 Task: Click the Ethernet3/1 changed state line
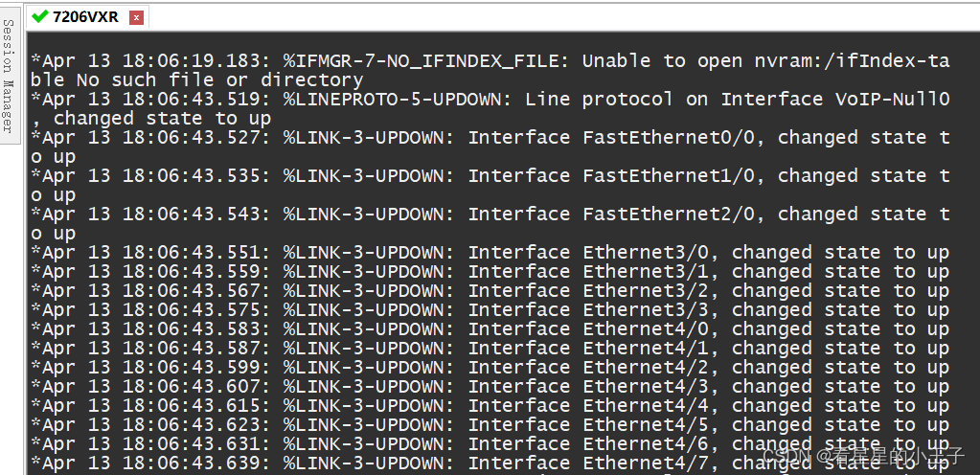coord(490,272)
